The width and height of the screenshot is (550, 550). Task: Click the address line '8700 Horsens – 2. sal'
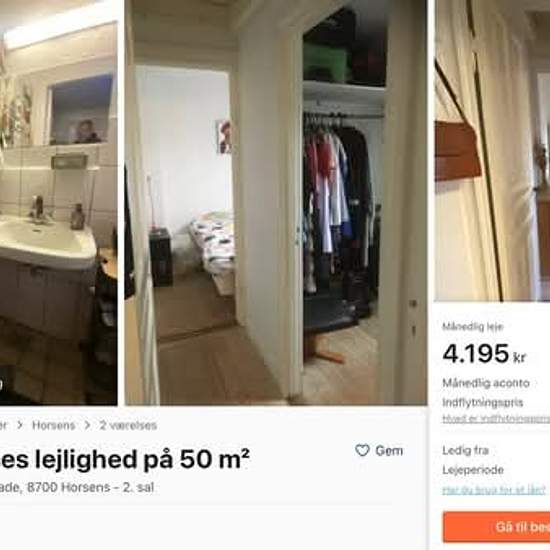(x=90, y=487)
